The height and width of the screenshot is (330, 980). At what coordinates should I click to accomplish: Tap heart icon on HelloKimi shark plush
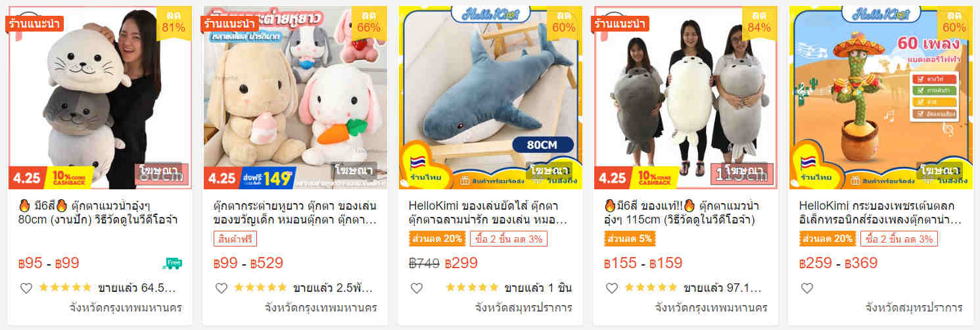coord(417,288)
